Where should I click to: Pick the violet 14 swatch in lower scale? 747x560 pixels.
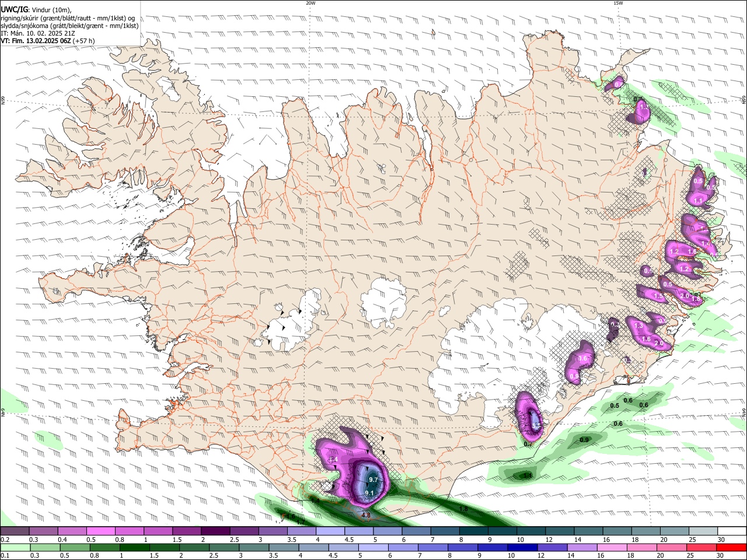(x=582, y=548)
